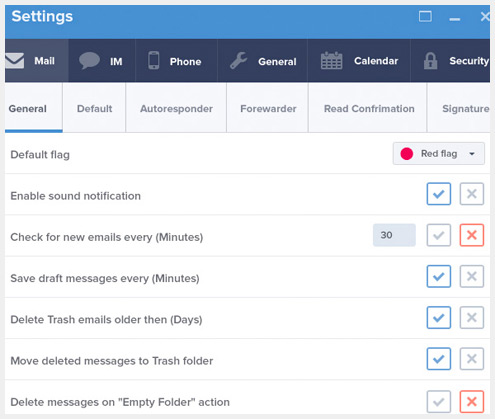Screen dimensions: 495x419
Task: Switch to the Autoresponder tab
Action: click(176, 109)
